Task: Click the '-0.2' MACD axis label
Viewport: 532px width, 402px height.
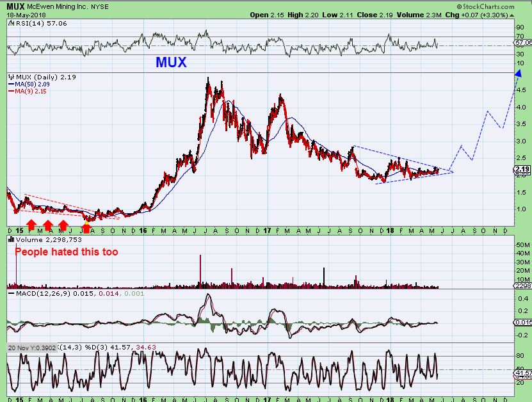Action: pyautogui.click(x=522, y=335)
